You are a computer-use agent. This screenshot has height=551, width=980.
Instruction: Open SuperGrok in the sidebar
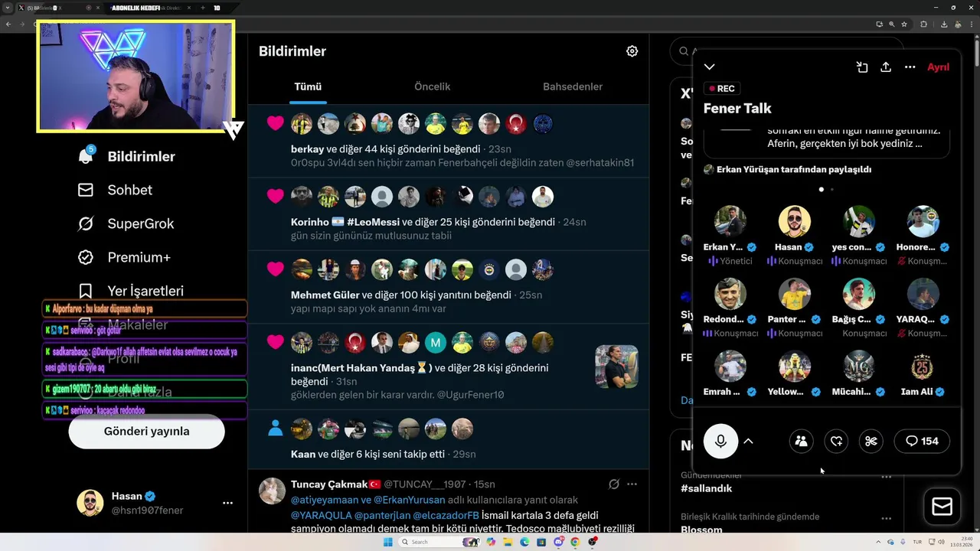(x=126, y=223)
